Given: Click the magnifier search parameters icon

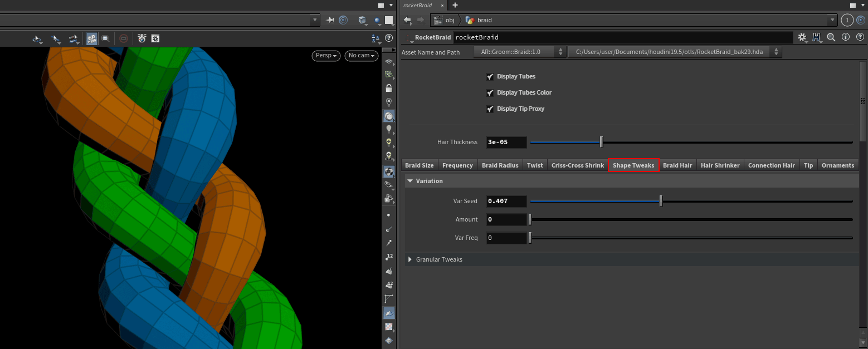Looking at the screenshot, I should click(x=831, y=37).
